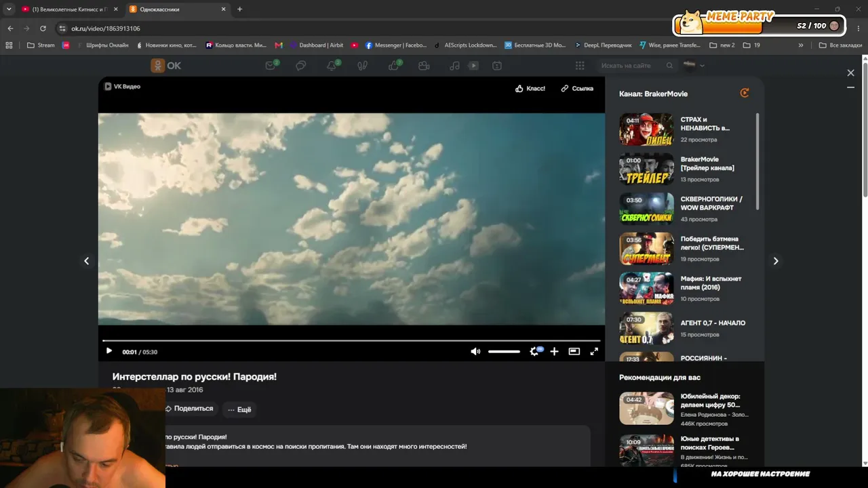Seek on the video progress bar

click(x=351, y=340)
